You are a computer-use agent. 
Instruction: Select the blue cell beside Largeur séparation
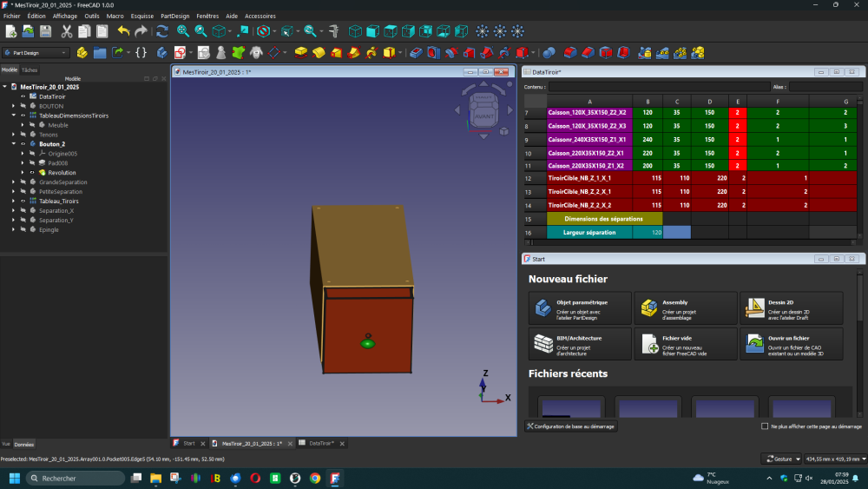(676, 233)
